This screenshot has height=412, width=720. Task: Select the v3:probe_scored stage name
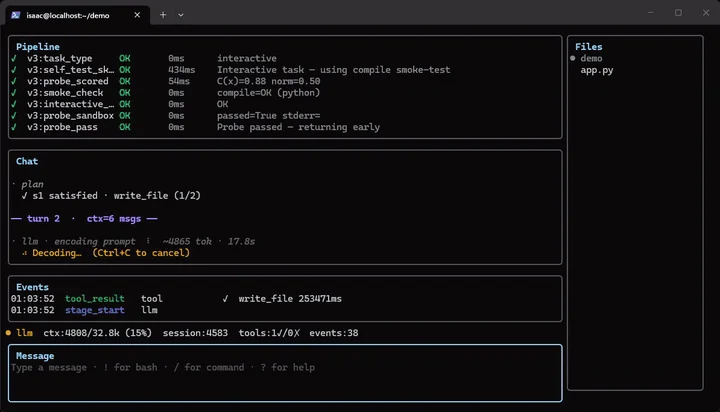coord(68,81)
